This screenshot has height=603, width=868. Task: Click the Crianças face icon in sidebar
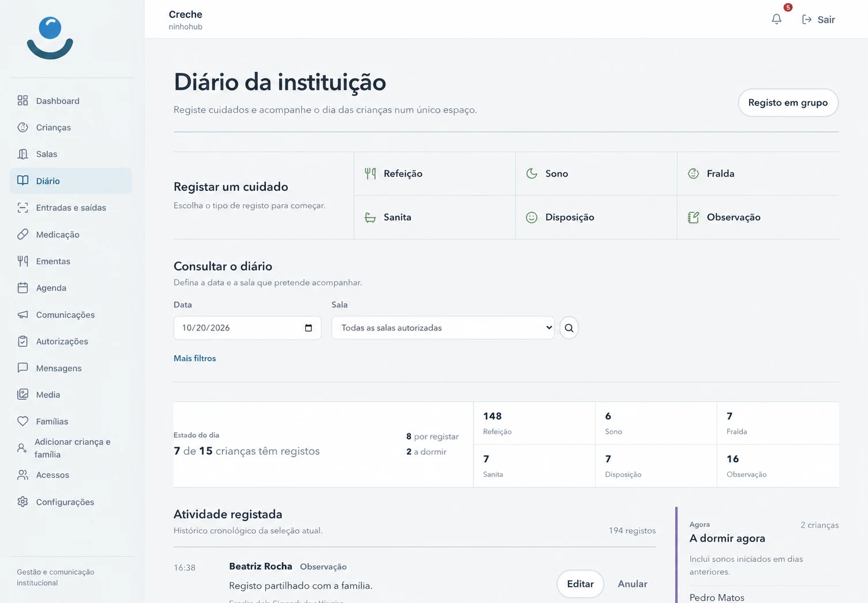[22, 127]
